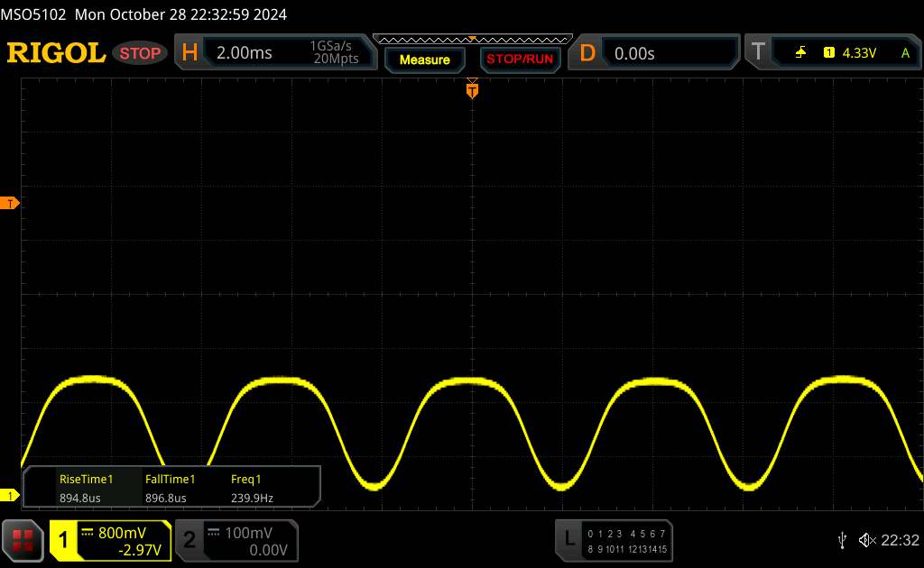
Task: Click the 239.9Hz frequency value
Action: coord(252,498)
